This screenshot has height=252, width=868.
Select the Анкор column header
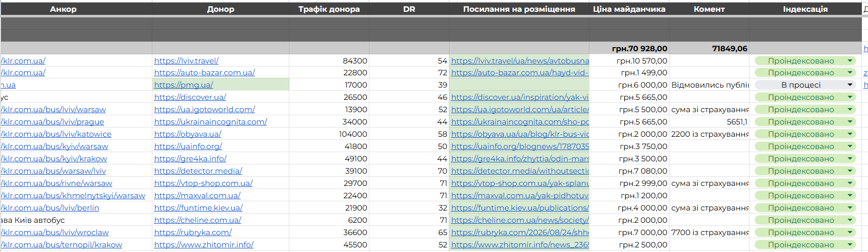[63, 9]
